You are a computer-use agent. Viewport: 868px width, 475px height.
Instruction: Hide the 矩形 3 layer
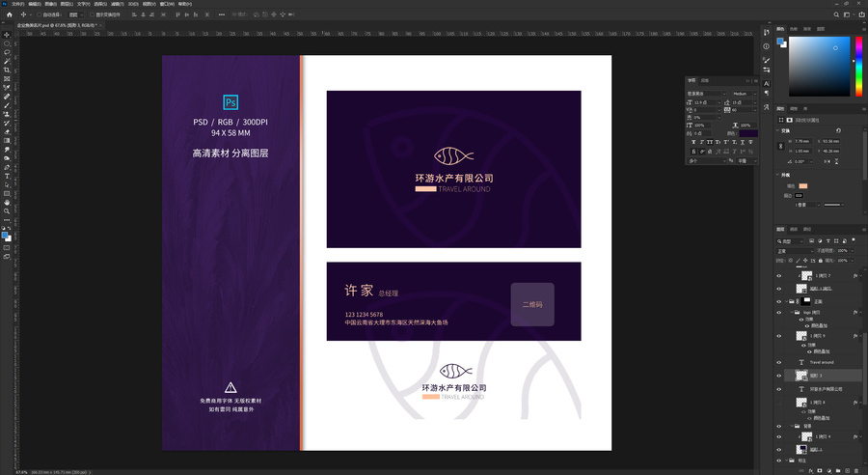coord(779,376)
